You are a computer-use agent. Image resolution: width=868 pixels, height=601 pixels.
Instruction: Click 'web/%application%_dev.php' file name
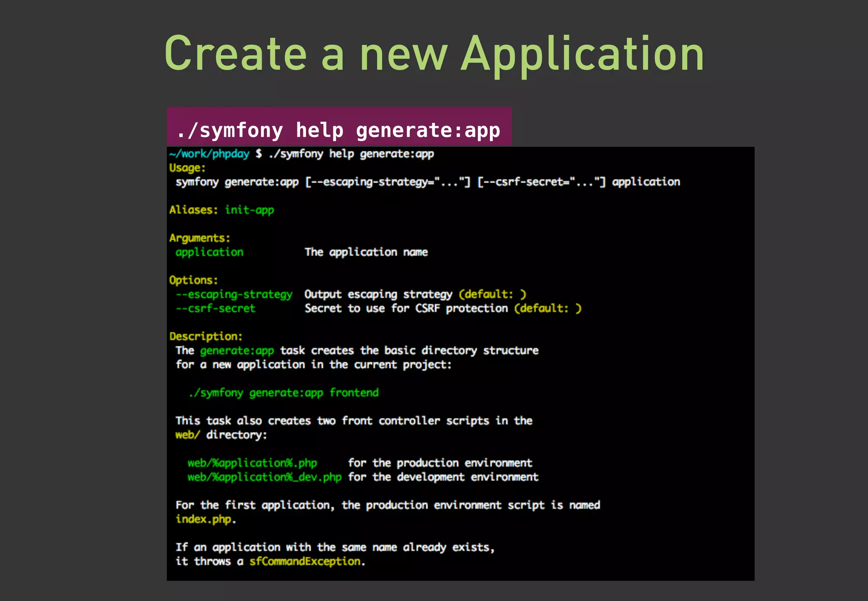264,477
